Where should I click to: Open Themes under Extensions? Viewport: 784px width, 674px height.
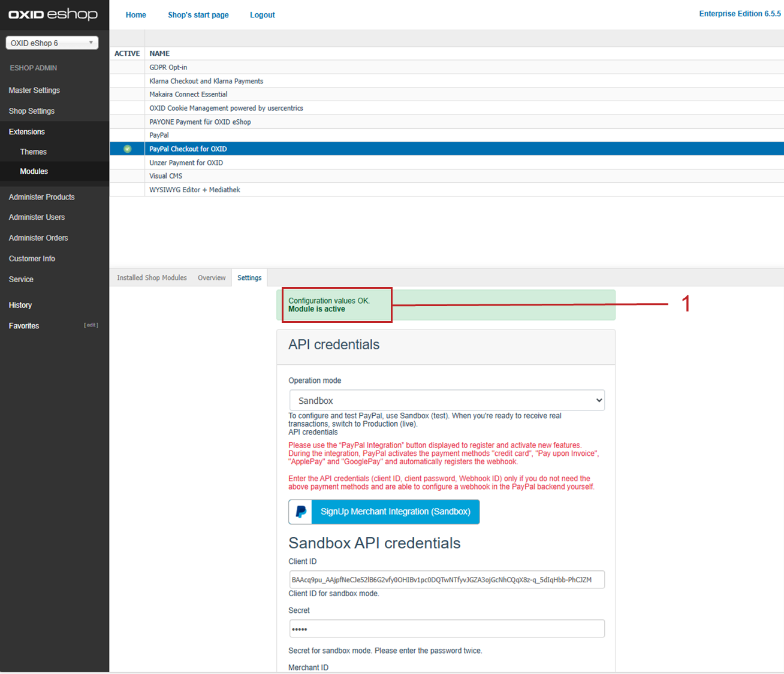pos(33,152)
